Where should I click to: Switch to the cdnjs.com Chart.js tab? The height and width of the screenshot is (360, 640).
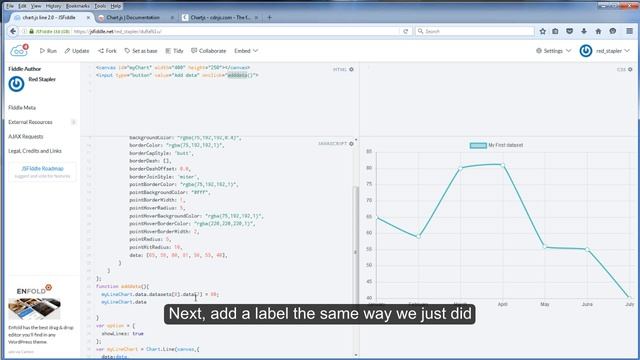coord(220,18)
